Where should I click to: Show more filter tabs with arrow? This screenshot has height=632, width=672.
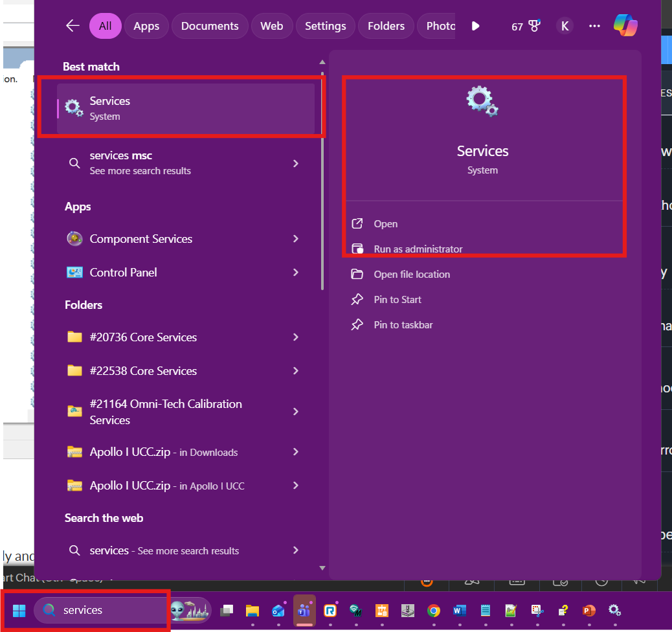point(476,26)
